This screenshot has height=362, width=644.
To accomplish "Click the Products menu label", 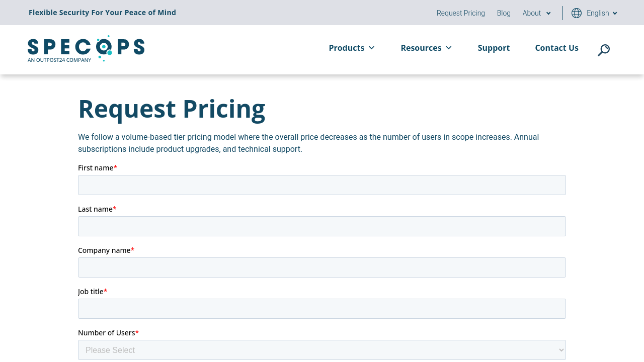I will [346, 48].
